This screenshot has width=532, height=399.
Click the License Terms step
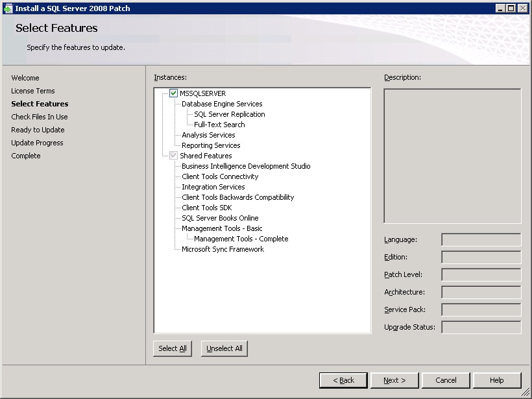(33, 91)
